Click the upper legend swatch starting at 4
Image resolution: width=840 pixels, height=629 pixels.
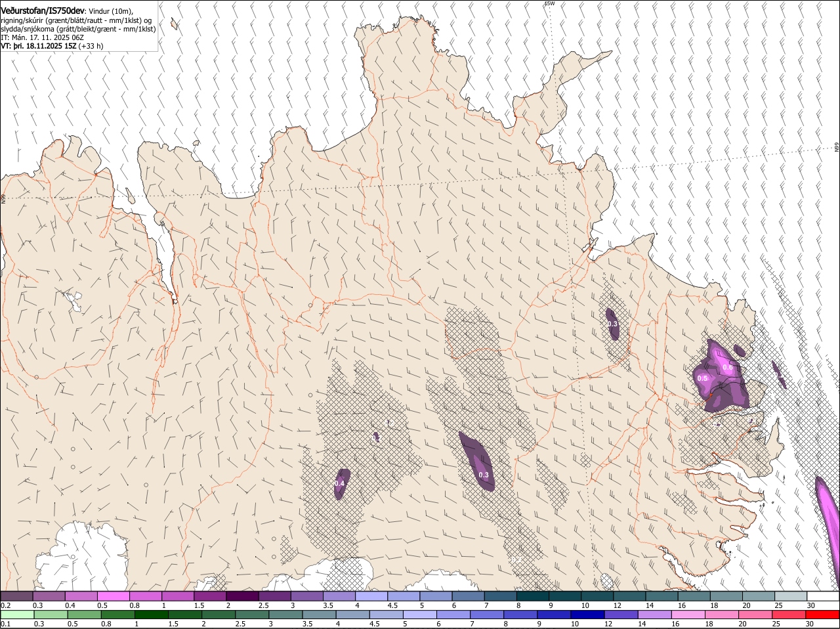(x=371, y=596)
